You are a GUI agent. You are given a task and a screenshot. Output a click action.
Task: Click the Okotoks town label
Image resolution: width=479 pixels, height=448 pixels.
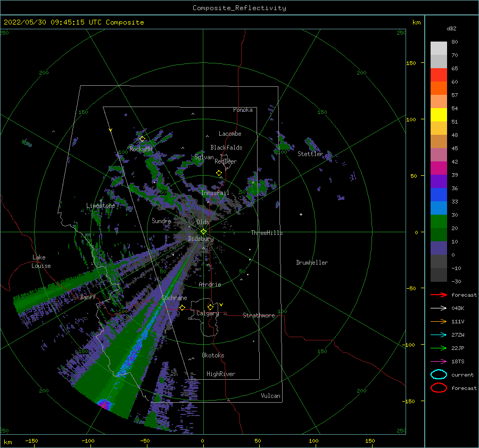click(x=213, y=356)
